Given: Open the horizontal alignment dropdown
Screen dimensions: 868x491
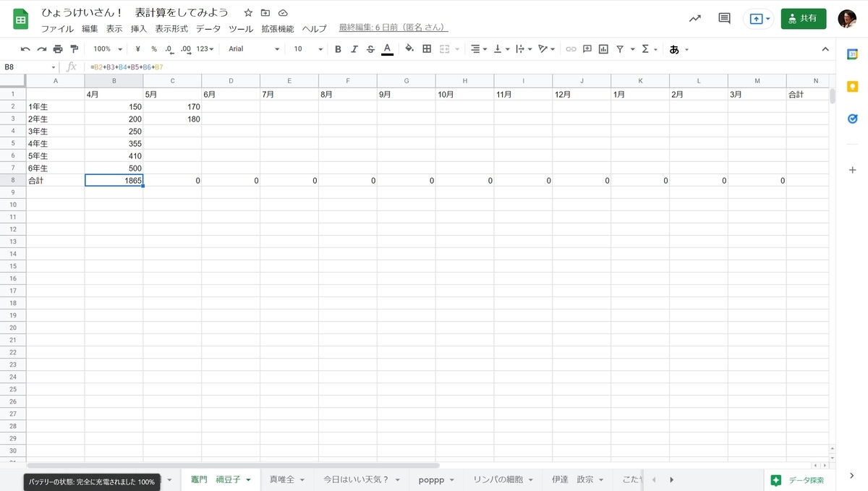Looking at the screenshot, I should click(477, 48).
